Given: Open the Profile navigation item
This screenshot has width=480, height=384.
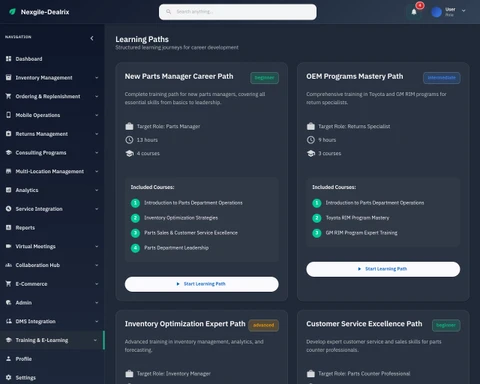Looking at the screenshot, I should tap(52, 359).
